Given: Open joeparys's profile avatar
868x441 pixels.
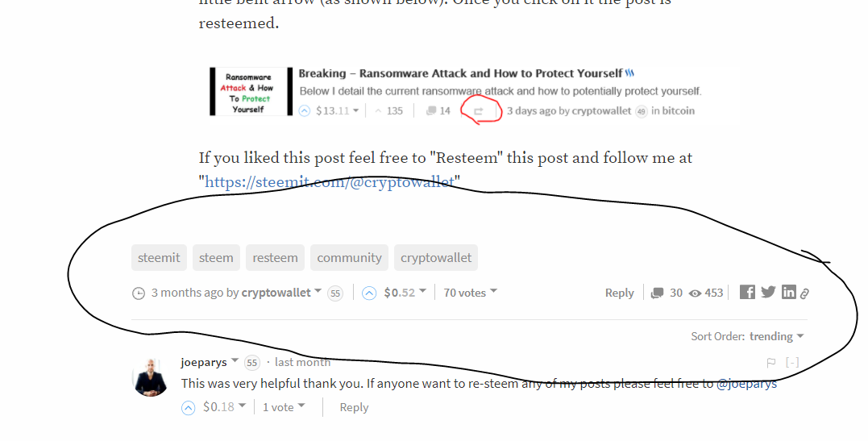Looking at the screenshot, I should pos(151,377).
